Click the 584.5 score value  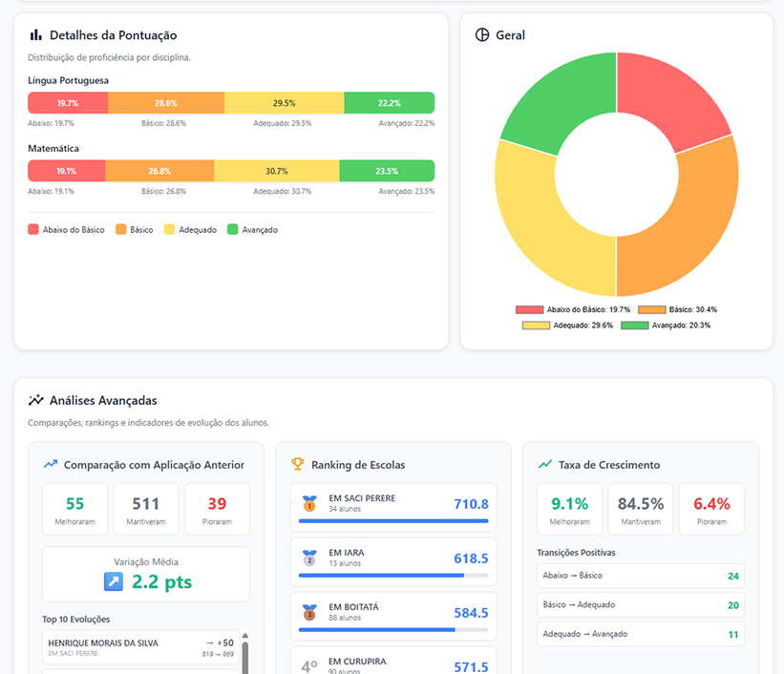tap(471, 613)
